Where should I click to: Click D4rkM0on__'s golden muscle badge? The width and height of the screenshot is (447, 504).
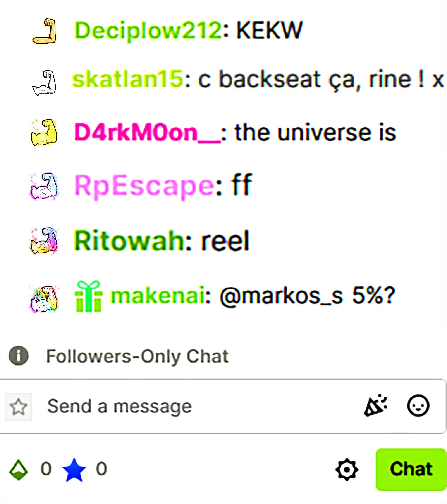tap(44, 133)
